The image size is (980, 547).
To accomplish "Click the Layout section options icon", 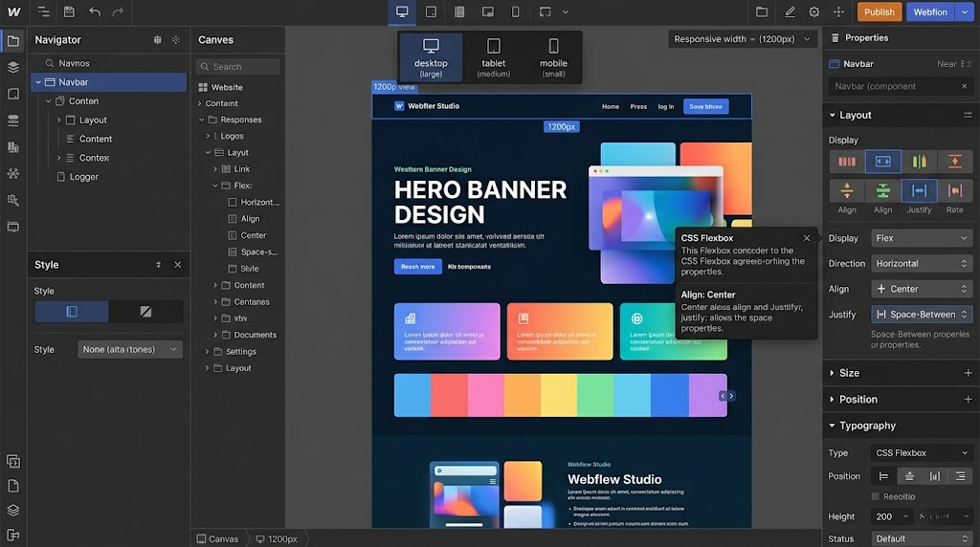I will coord(968,115).
